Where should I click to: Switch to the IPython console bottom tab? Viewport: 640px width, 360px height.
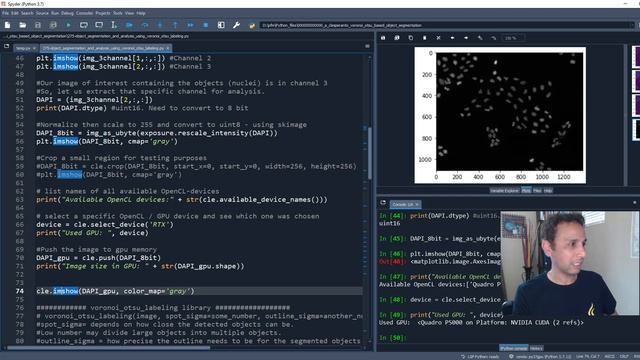pos(513,348)
